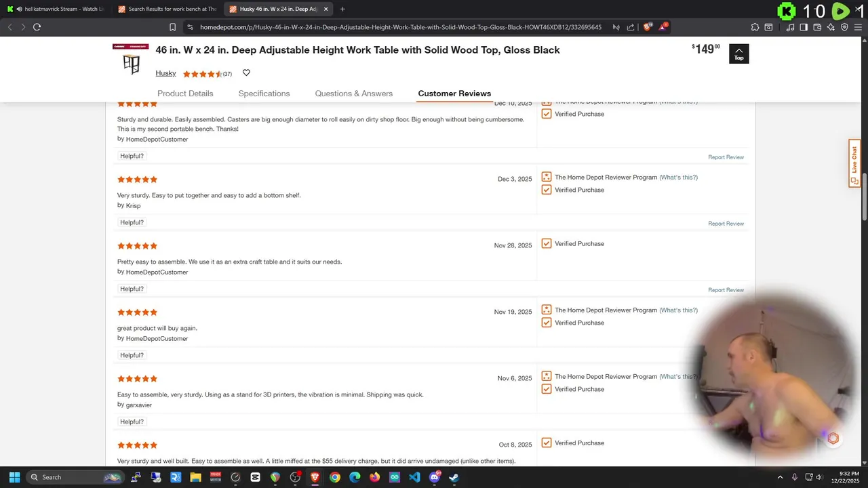Open the Brave VPN shield icon
Image resolution: width=868 pixels, height=488 pixels.
[844, 27]
